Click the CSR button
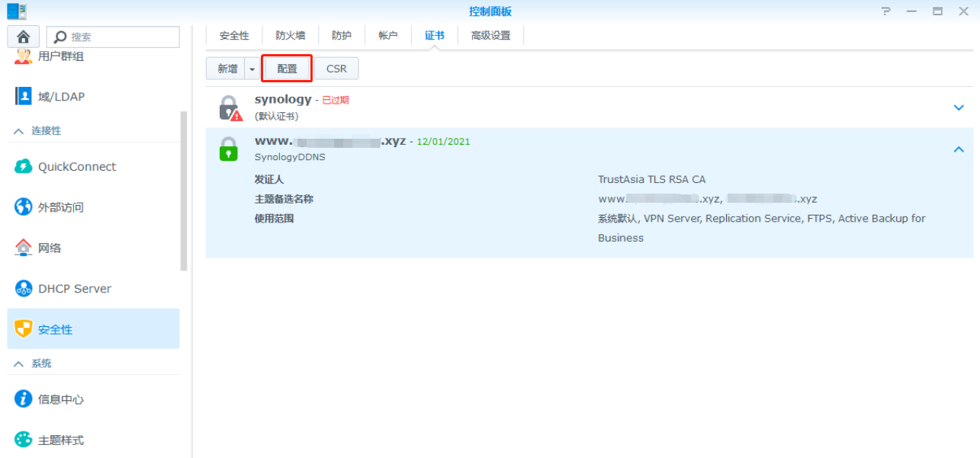Screen dimensions: 980x458 click(336, 69)
